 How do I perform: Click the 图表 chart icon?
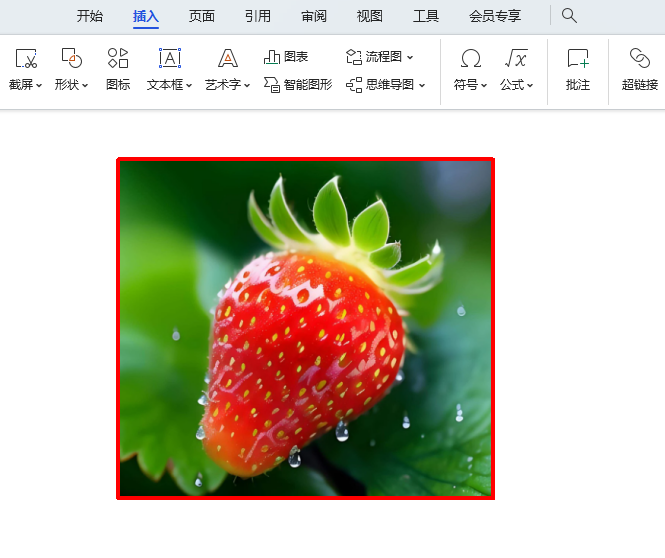(x=272, y=57)
